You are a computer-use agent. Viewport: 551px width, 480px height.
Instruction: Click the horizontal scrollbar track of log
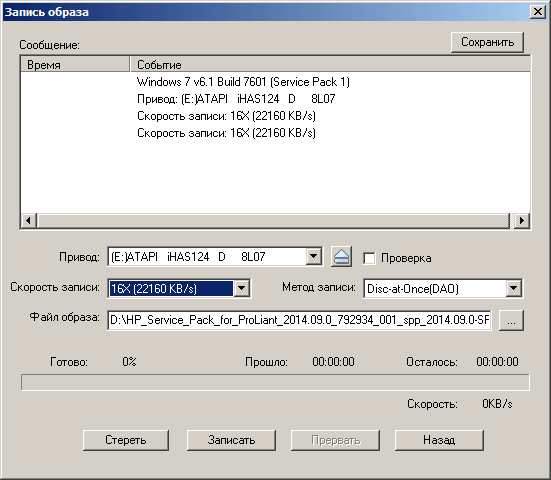[x=273, y=221]
